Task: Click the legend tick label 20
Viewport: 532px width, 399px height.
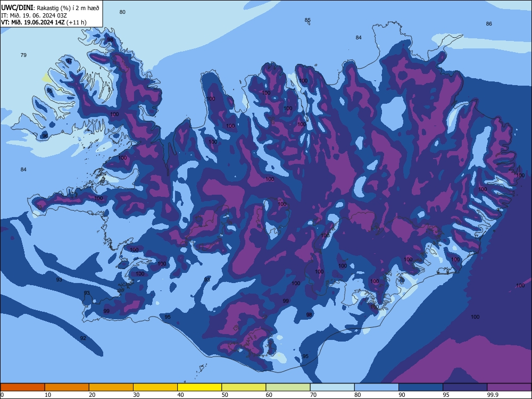Action: (x=92, y=395)
